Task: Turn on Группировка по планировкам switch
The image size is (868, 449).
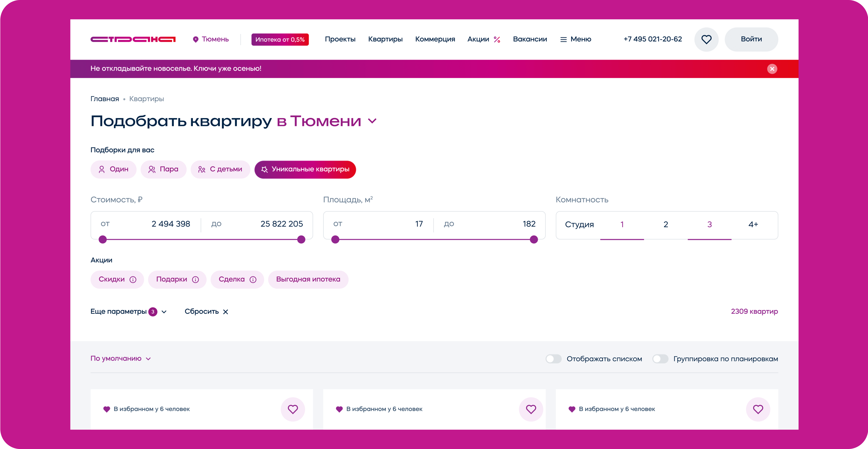Action: [x=660, y=359]
